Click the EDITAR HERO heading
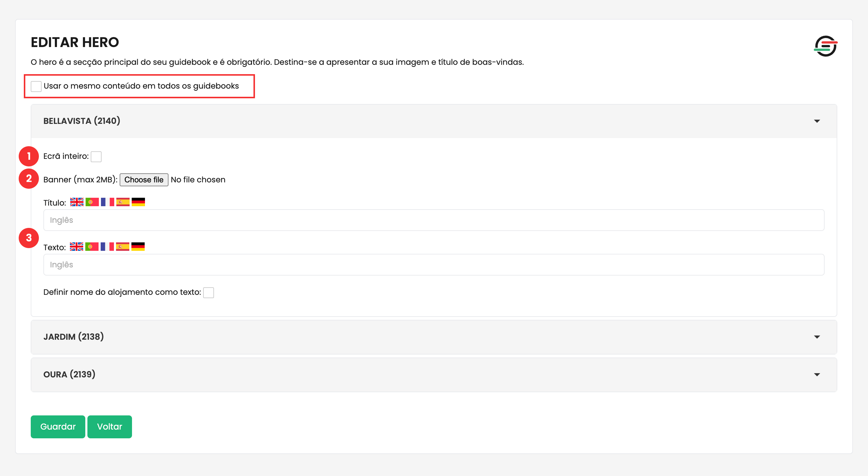Screen dimensions: 868x476 (x=75, y=43)
